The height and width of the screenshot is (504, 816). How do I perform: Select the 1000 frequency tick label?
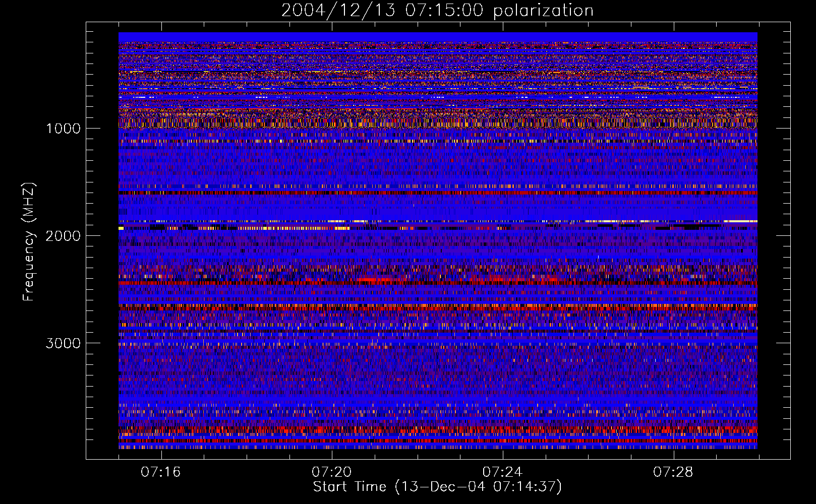click(63, 129)
